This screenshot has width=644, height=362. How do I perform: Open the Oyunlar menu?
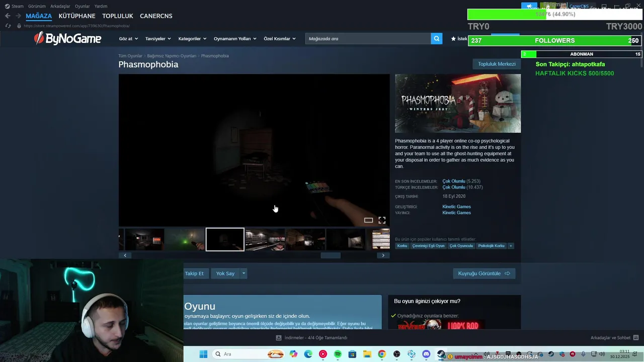[83, 6]
